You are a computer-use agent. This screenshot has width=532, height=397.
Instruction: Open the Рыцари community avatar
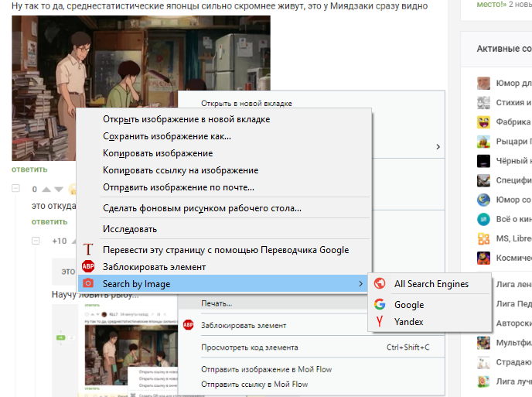tap(483, 142)
